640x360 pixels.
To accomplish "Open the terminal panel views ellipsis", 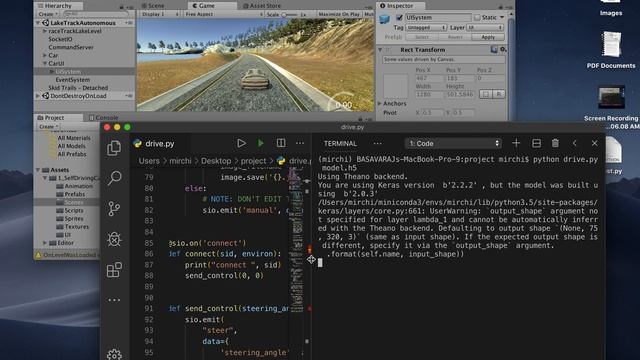I will [378, 143].
